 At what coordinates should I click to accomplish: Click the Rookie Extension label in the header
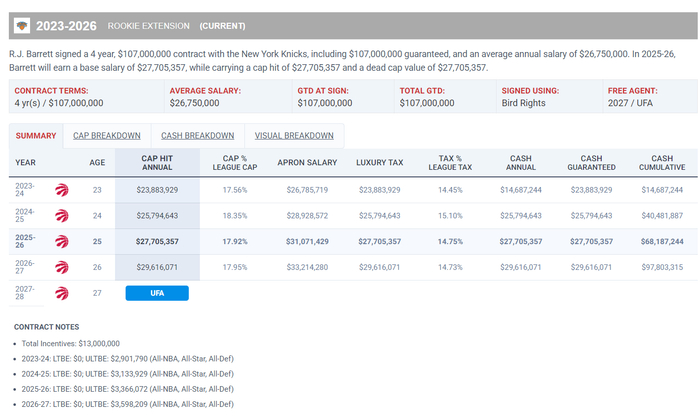point(149,26)
